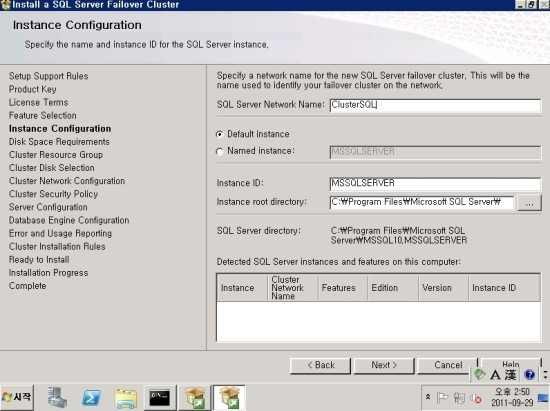Go to the Next setup page
Viewport: 550px width, 411px height.
pyautogui.click(x=384, y=366)
